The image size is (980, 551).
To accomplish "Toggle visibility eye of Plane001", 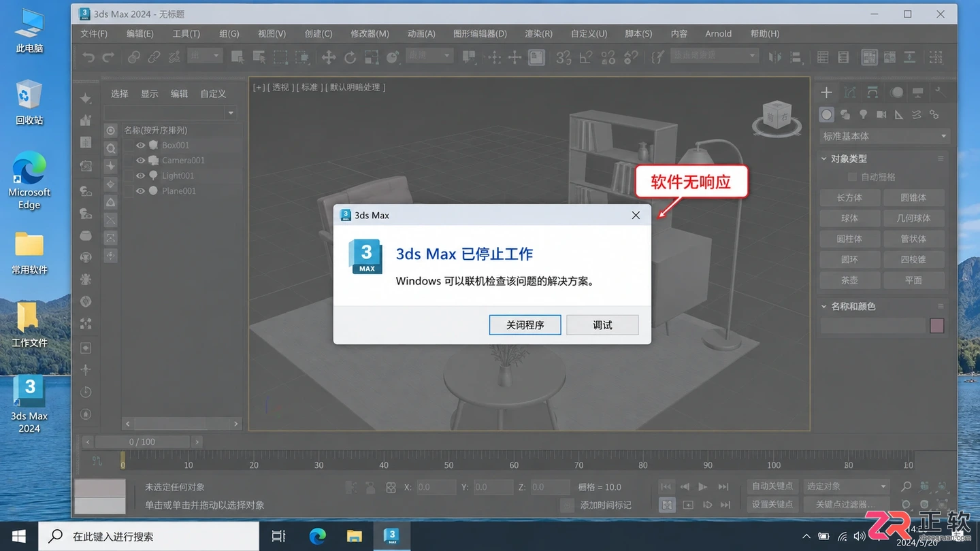I will pos(141,191).
